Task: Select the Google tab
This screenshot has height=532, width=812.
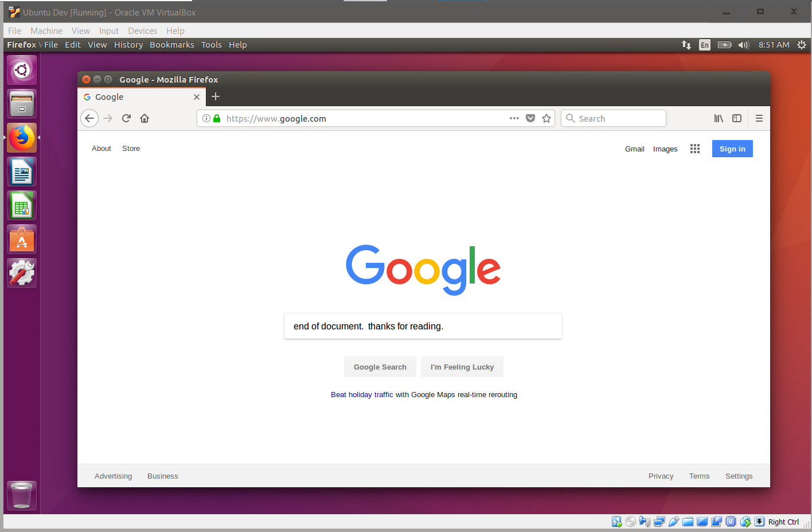Action: tap(142, 97)
